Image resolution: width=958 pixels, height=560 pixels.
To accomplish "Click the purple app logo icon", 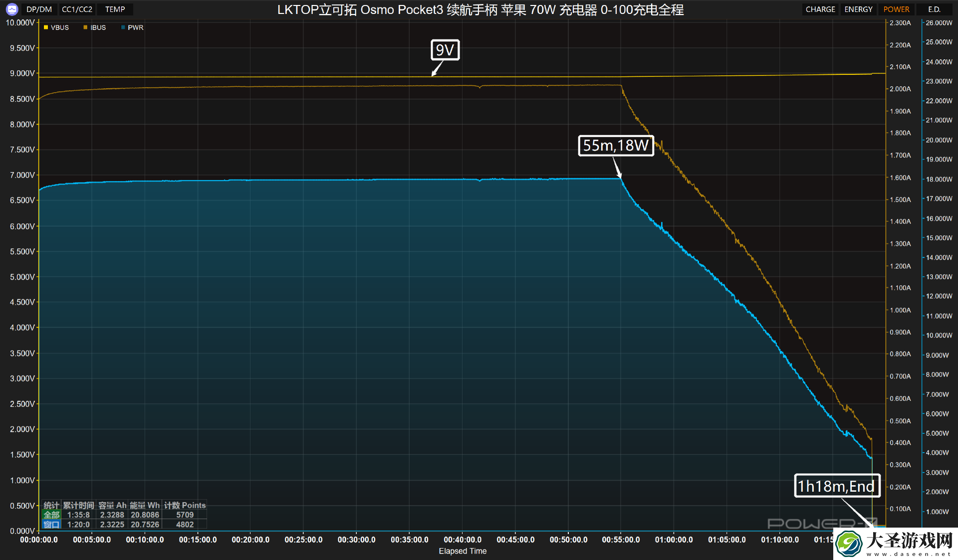I will pyautogui.click(x=12, y=9).
